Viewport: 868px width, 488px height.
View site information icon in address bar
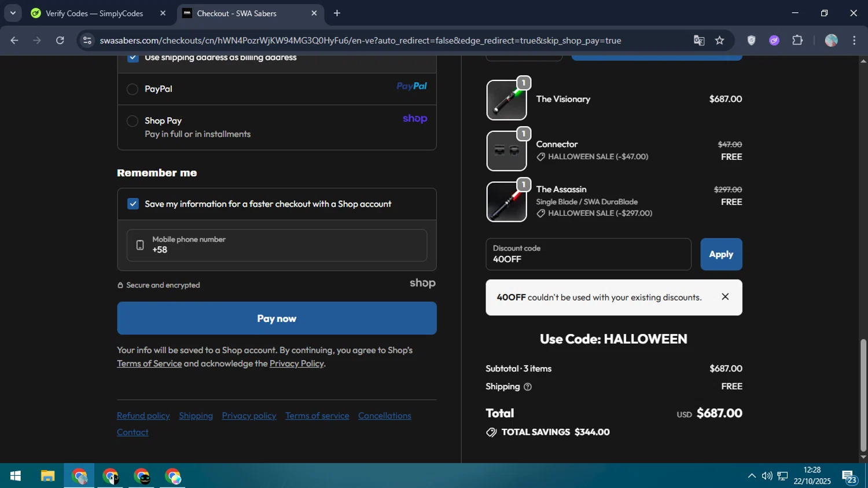87,41
